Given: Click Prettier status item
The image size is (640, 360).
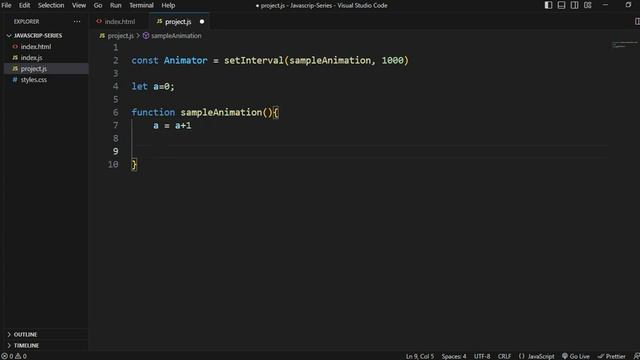Looking at the screenshot, I should coord(611,356).
